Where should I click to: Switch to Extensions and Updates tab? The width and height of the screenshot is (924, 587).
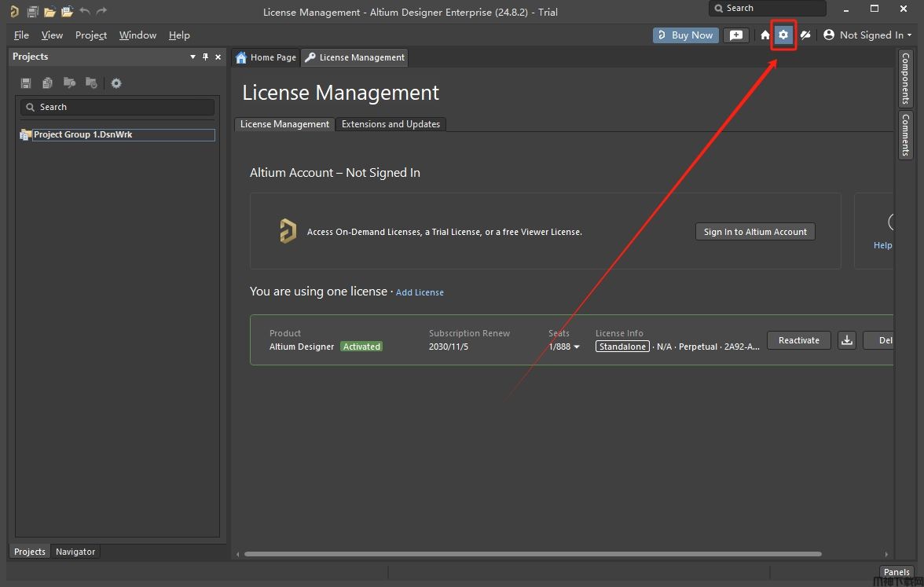click(x=390, y=124)
